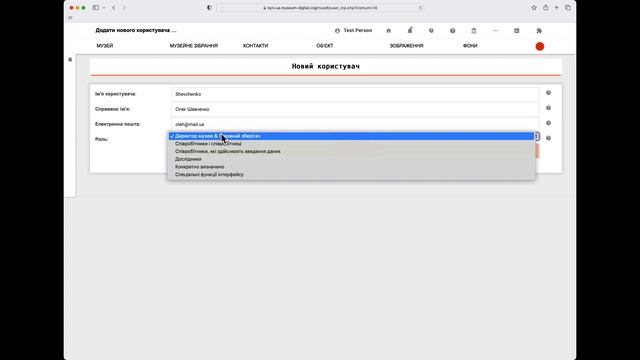The image size is (640, 360).
Task: Click help icon beside Ім'я користувача field
Action: coord(548,93)
